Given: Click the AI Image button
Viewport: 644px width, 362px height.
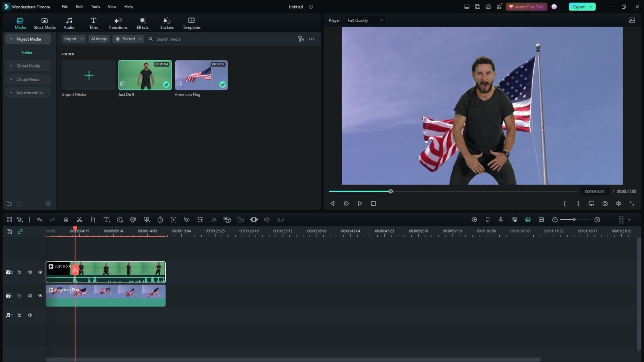Looking at the screenshot, I should click(99, 39).
